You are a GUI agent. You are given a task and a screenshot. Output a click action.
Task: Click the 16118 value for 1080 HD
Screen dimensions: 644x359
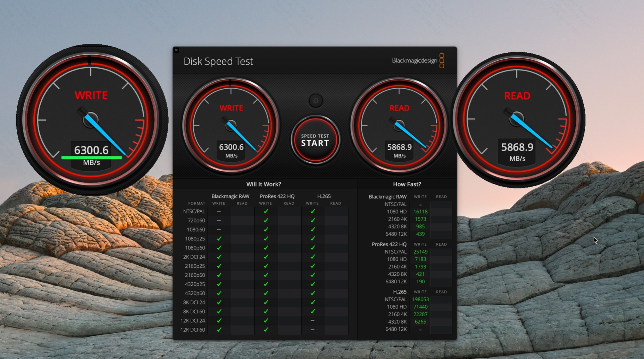[x=420, y=212]
